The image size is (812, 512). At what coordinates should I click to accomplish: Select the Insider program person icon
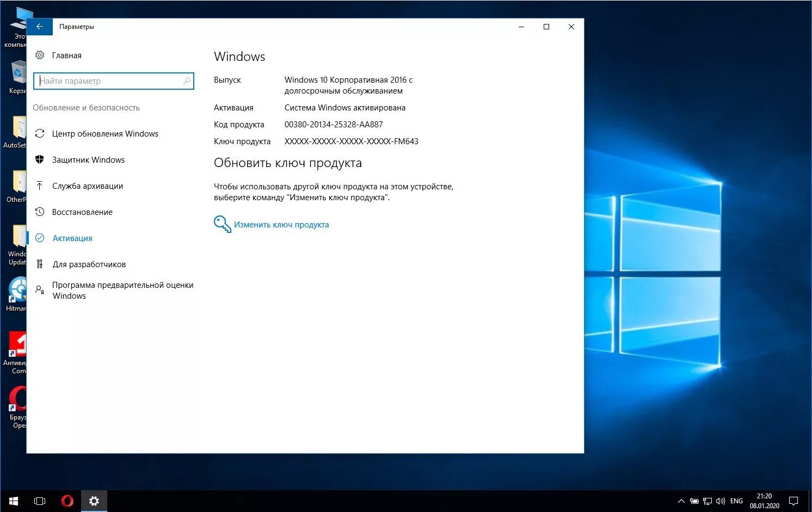click(x=40, y=290)
